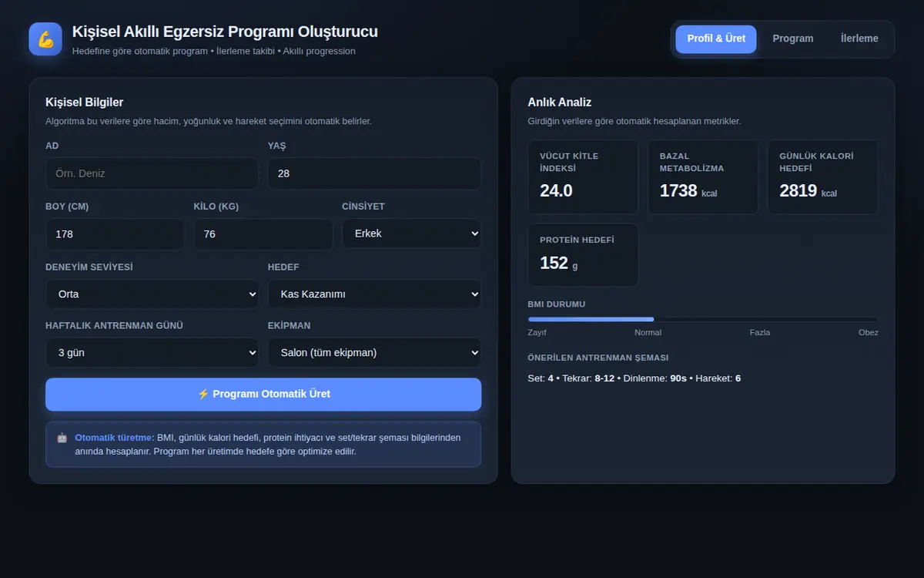Click the Yaş field showing 28
Screen dimensions: 924x578
(374, 173)
